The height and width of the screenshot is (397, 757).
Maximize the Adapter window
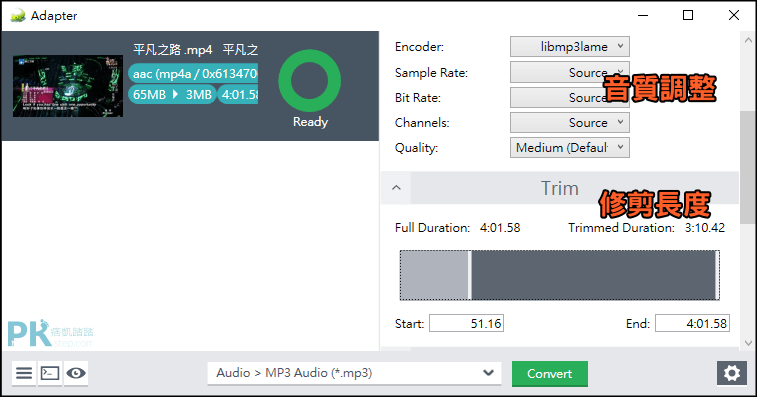688,15
